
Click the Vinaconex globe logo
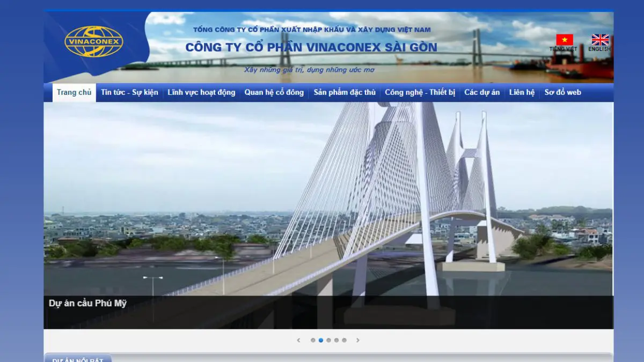click(x=94, y=42)
